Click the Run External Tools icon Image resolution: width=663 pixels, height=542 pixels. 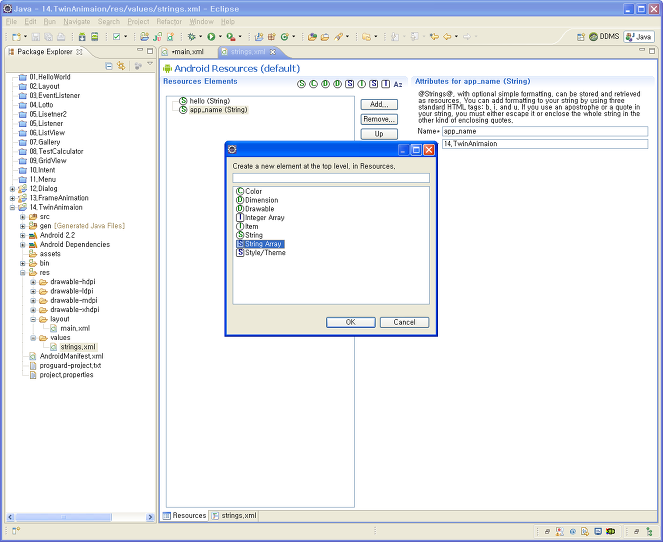click(230, 37)
